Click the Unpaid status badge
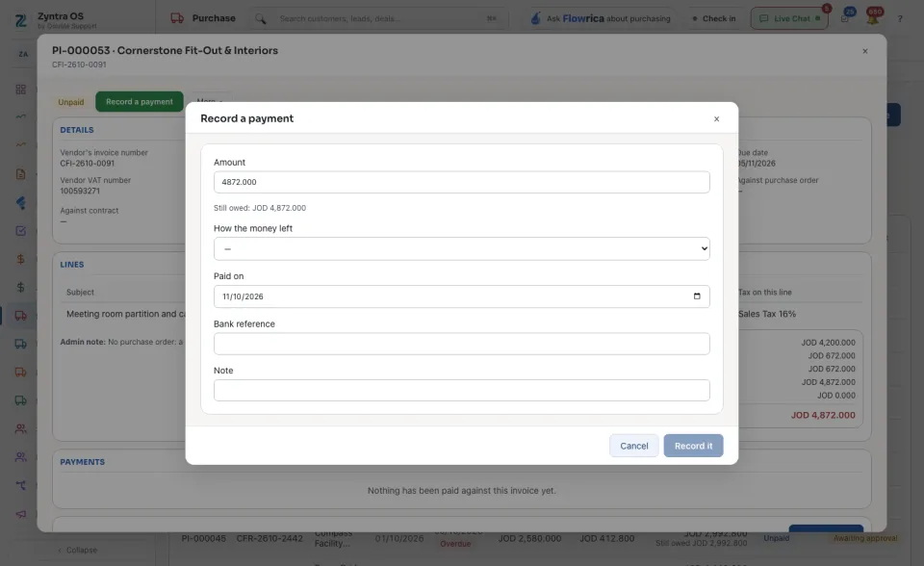924x566 pixels. pyautogui.click(x=70, y=102)
